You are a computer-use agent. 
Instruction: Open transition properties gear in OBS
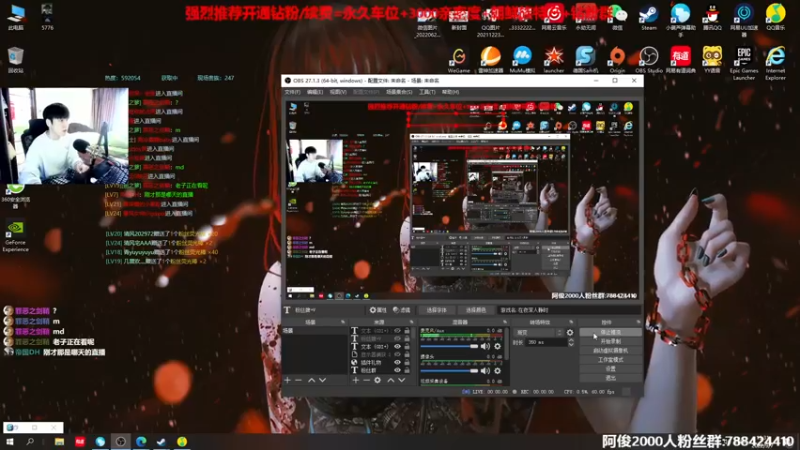point(570,332)
